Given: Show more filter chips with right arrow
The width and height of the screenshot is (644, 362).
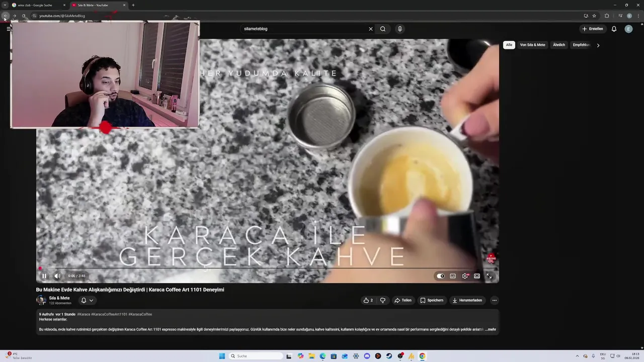Looking at the screenshot, I should (598, 45).
